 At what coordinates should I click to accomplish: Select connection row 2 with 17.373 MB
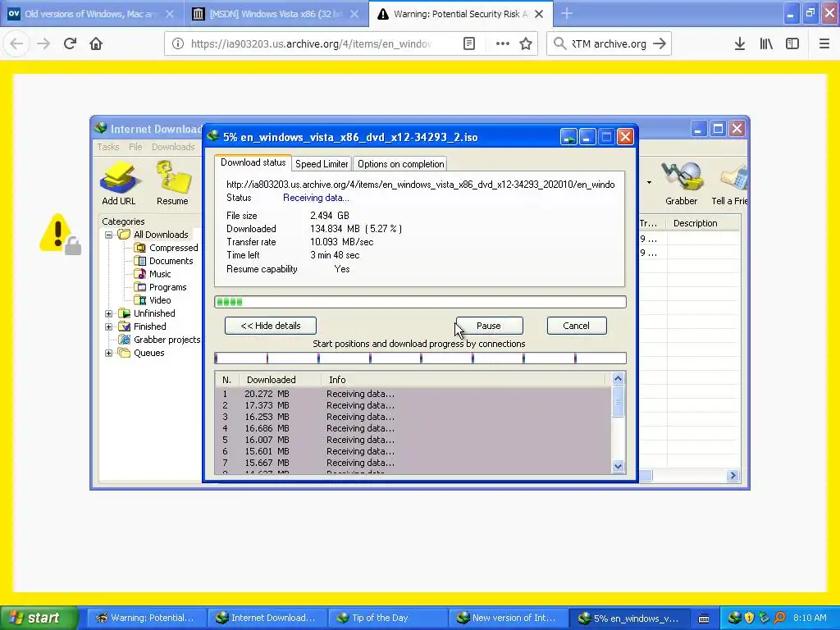(x=413, y=405)
